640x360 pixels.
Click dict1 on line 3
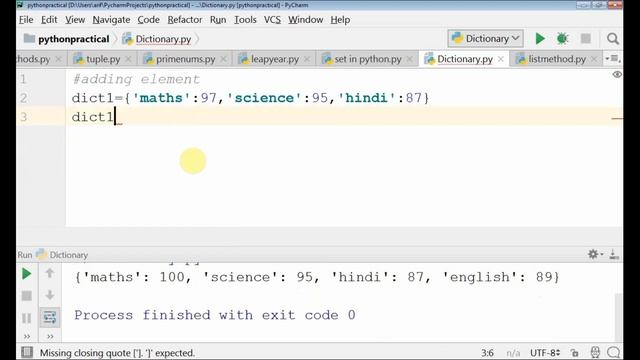point(93,117)
